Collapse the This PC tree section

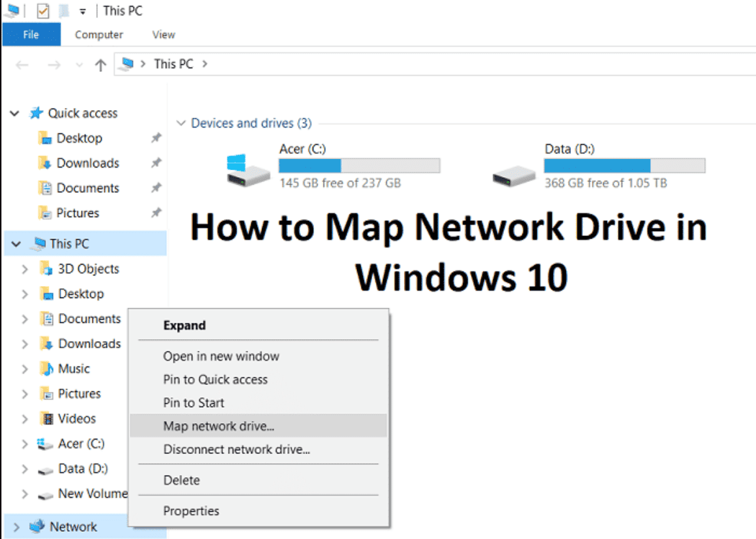pyautogui.click(x=16, y=243)
